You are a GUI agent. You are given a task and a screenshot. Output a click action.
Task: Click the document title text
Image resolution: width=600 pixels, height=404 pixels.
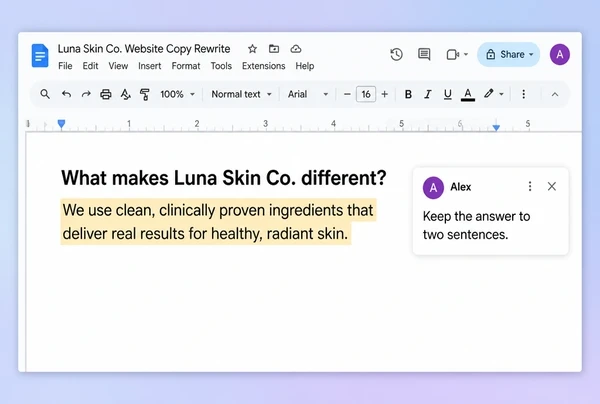(144, 49)
